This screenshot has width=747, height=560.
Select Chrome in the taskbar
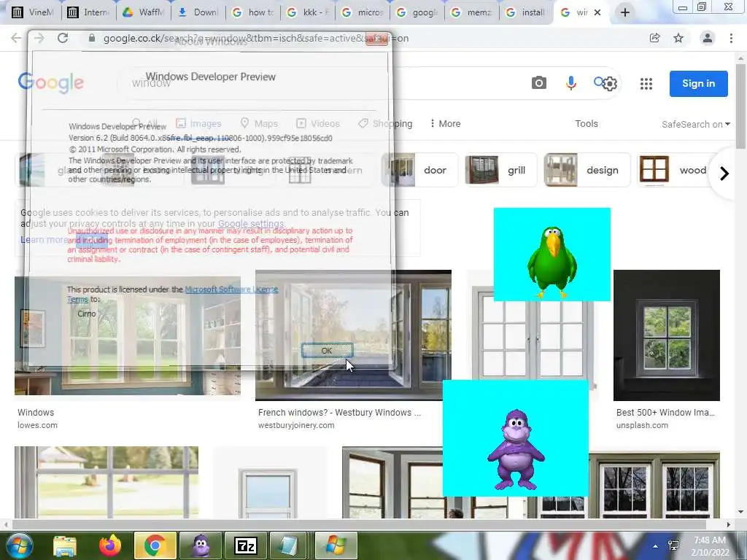[x=155, y=545]
